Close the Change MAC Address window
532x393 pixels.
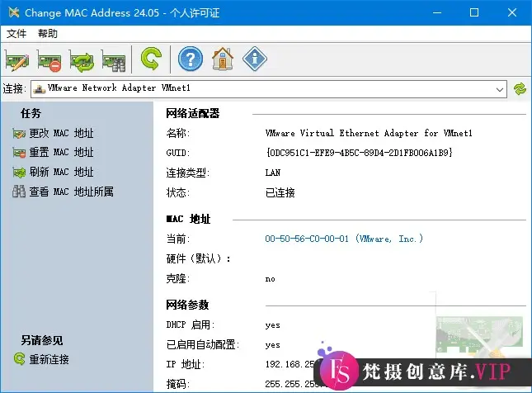(x=512, y=12)
